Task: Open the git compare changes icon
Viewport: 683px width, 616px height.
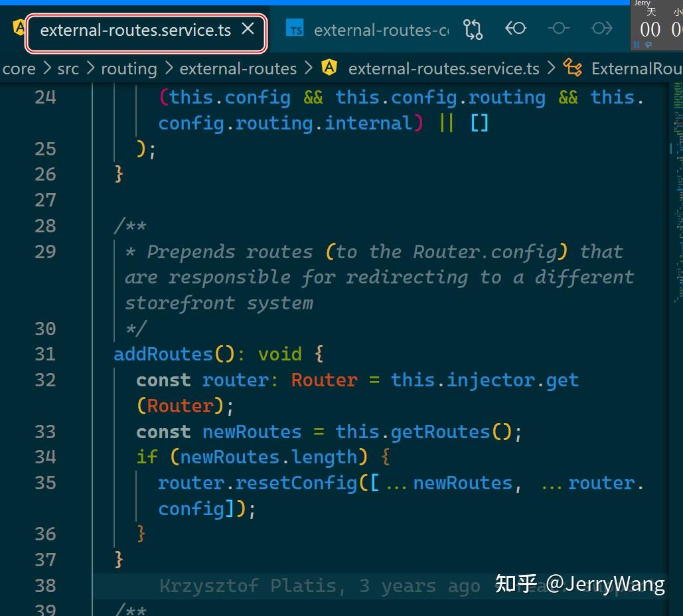Action: point(473,29)
